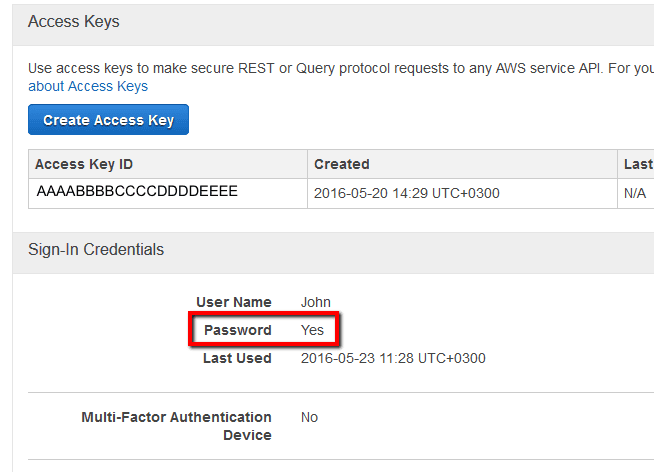Select created date 2016-05-20 14:29 UTC+0300
Screen dimensions: 654x472
coord(407,193)
